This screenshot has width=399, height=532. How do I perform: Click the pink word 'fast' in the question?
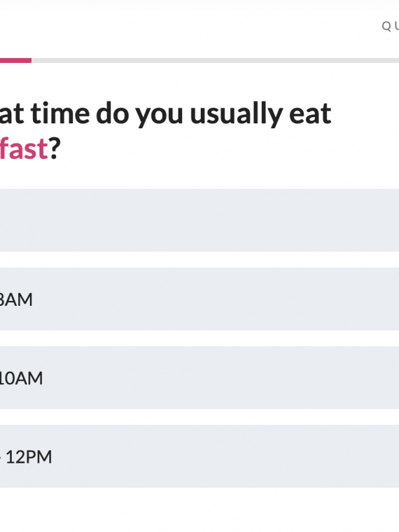tap(24, 148)
